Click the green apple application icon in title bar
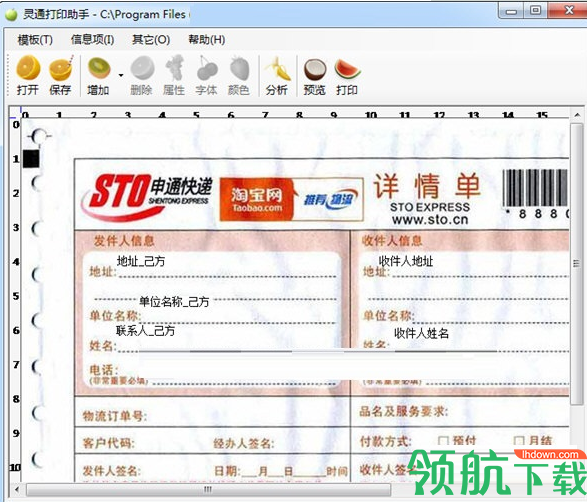This screenshot has width=587, height=502. pos(12,14)
